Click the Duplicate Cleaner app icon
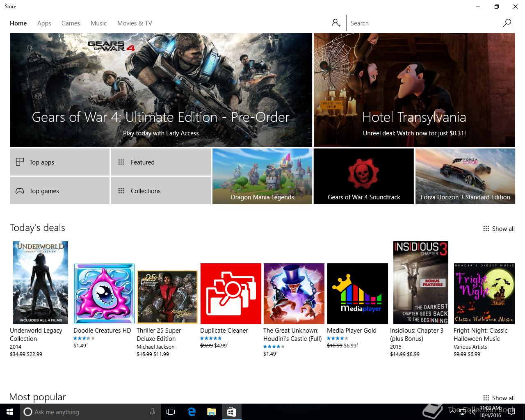The height and width of the screenshot is (420, 525). pos(231,294)
